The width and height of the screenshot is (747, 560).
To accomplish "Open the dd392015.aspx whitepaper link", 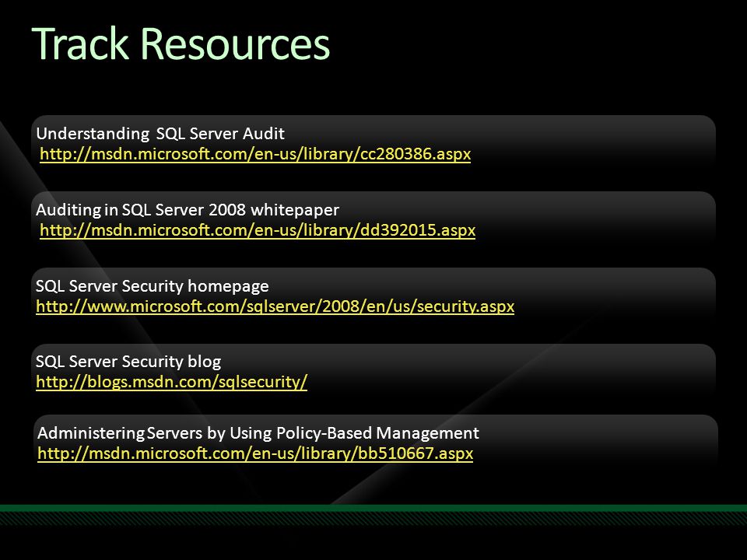I will point(258,230).
